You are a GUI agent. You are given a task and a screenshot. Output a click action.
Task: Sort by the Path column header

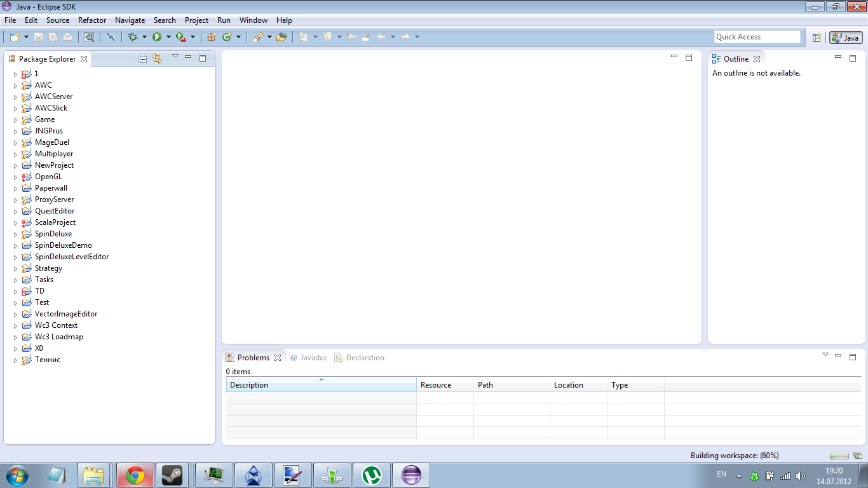point(512,385)
